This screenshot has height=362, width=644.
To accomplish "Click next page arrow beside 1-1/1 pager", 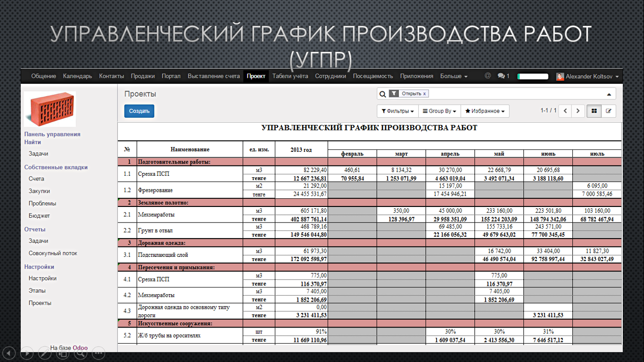I will tap(578, 111).
